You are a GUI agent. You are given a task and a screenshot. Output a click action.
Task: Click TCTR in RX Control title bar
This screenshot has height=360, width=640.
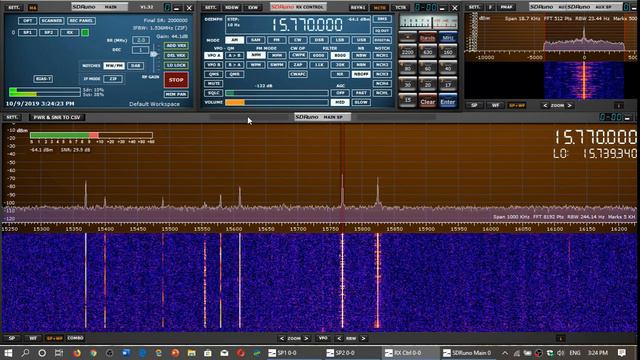pyautogui.click(x=400, y=7)
